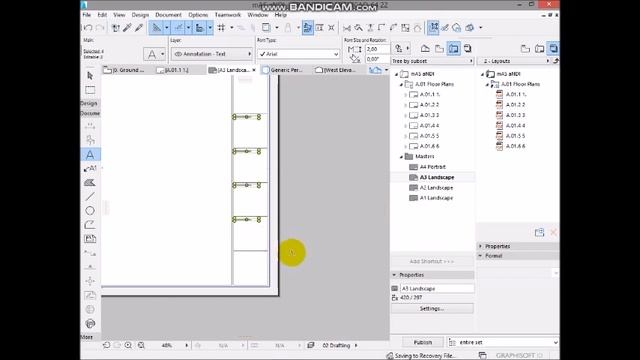The image size is (640, 360).
Task: Select the Drawing tool in the toolbox
Action: [x=90, y=238]
